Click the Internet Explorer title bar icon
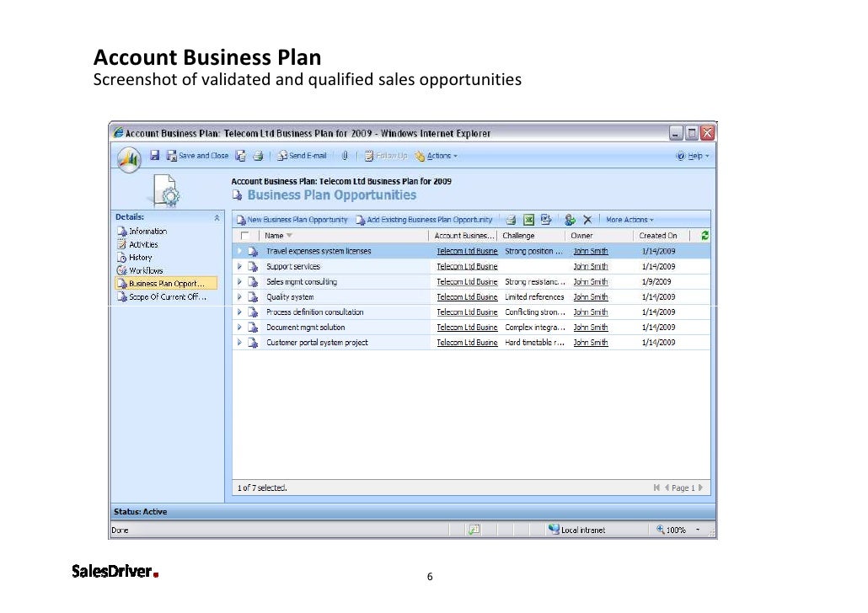Screen dimensions: 868x613 point(118,133)
